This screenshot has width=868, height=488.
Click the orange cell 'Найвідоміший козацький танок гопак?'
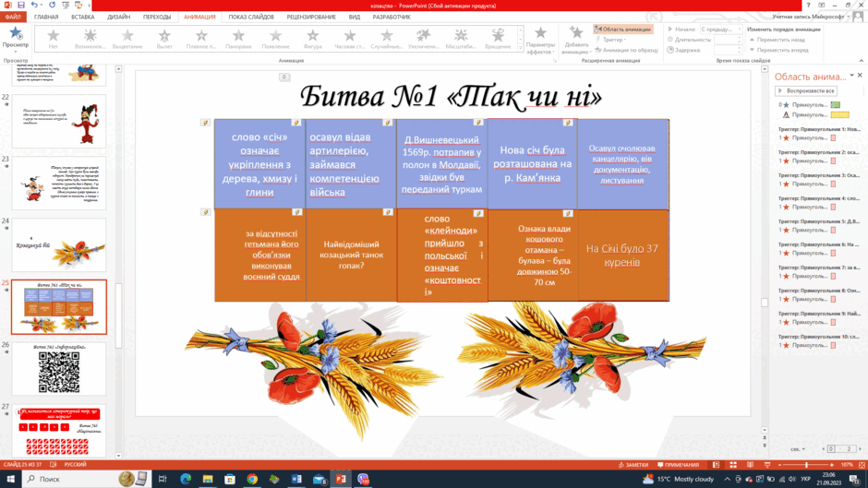(x=351, y=255)
